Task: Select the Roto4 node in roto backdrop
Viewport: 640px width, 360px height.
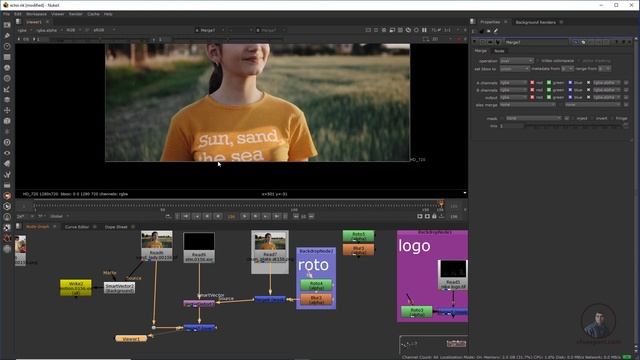Action: pos(316,285)
